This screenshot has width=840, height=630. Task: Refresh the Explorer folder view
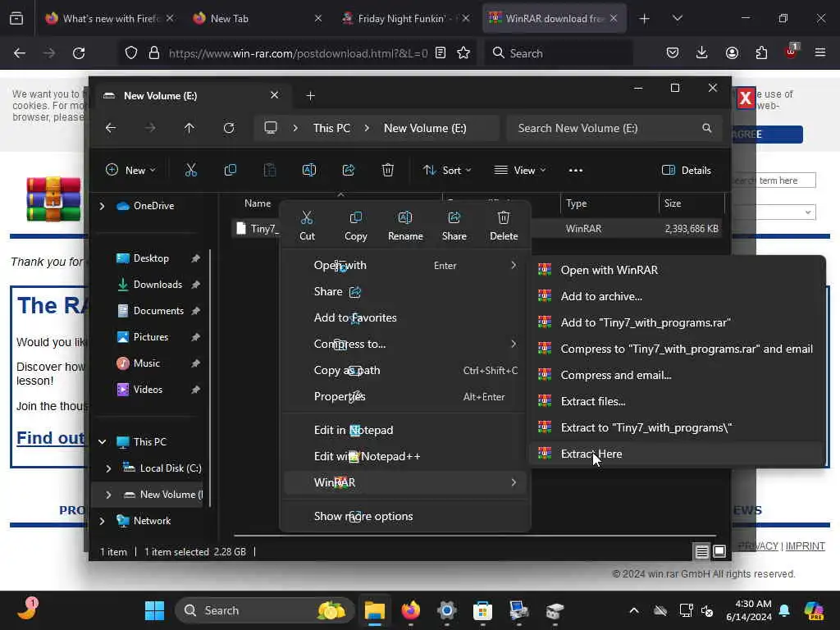click(229, 128)
